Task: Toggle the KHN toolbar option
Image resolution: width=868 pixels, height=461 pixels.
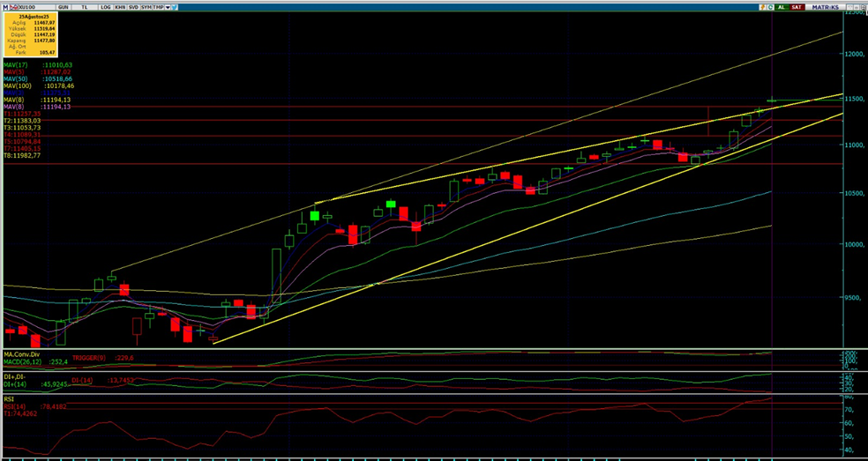Action: [x=120, y=6]
